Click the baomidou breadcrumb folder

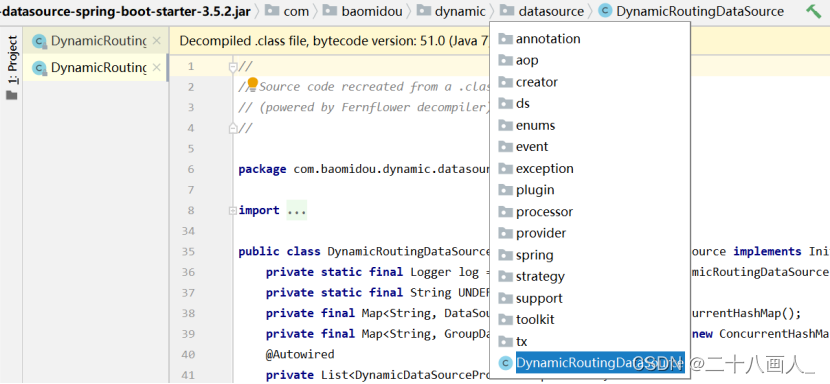pos(363,11)
